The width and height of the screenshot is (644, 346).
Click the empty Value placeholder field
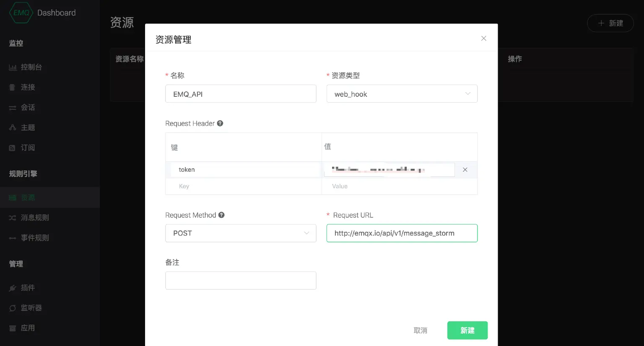[398, 186]
